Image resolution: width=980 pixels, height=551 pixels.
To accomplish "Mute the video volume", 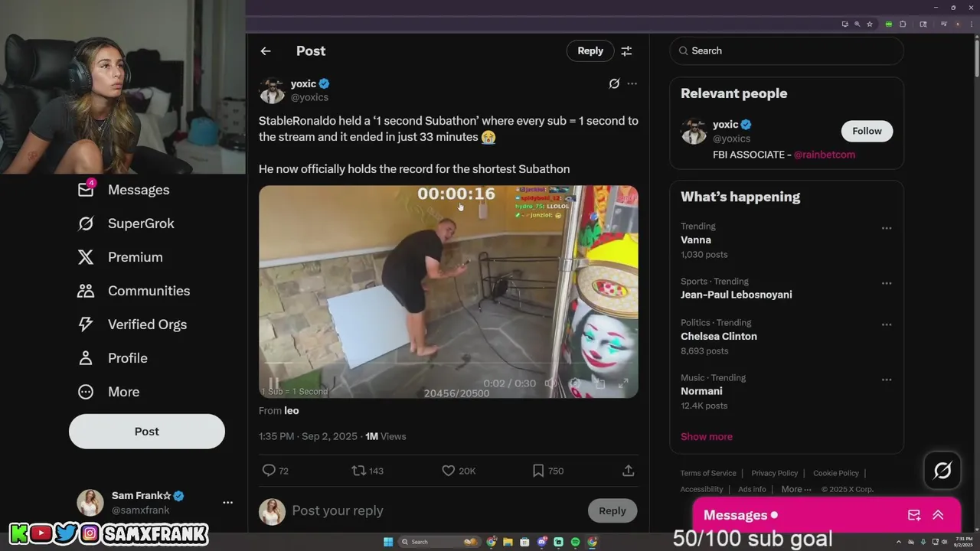I will pyautogui.click(x=550, y=383).
